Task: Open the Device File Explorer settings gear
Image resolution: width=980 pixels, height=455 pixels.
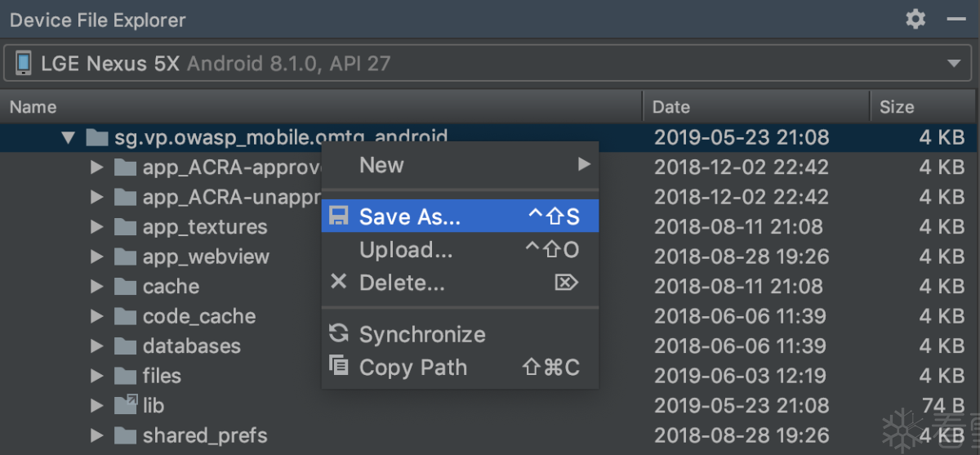Action: [916, 20]
